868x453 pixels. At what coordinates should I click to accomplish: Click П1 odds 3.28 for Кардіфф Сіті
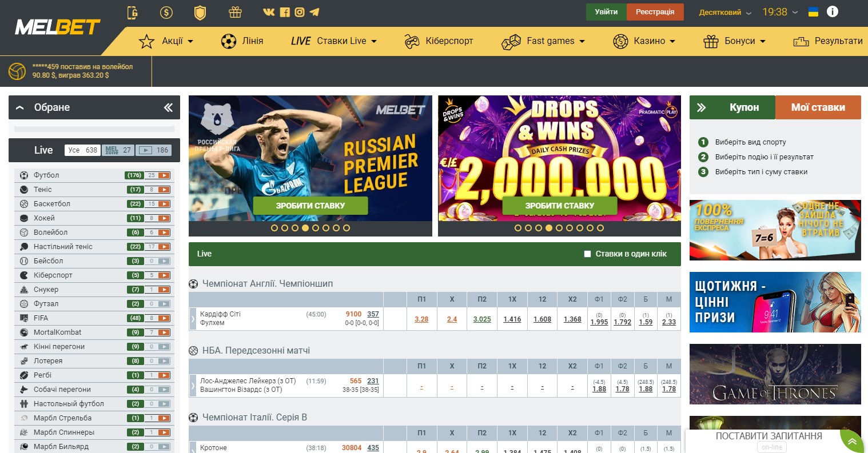[421, 319]
